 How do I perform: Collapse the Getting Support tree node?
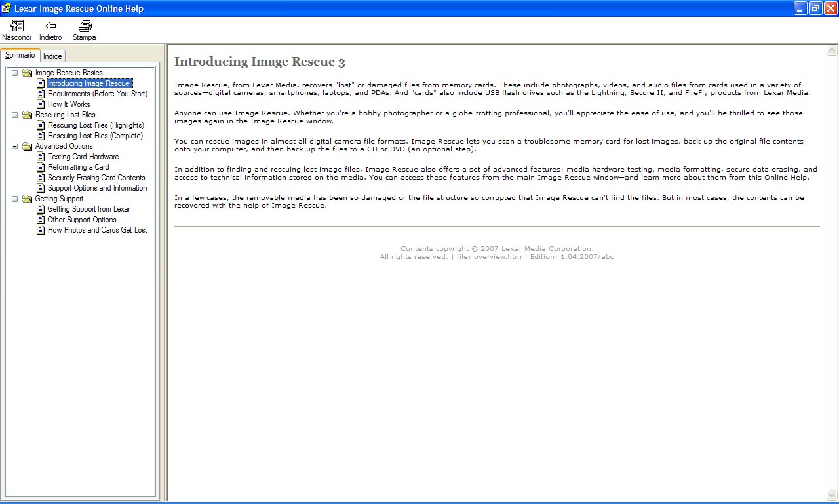coord(14,199)
